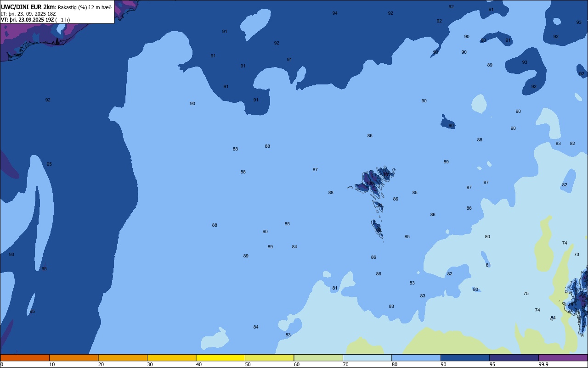The height and width of the screenshot is (368, 588).
Task: Click the 75 humidity value on the map
Action: tap(526, 294)
